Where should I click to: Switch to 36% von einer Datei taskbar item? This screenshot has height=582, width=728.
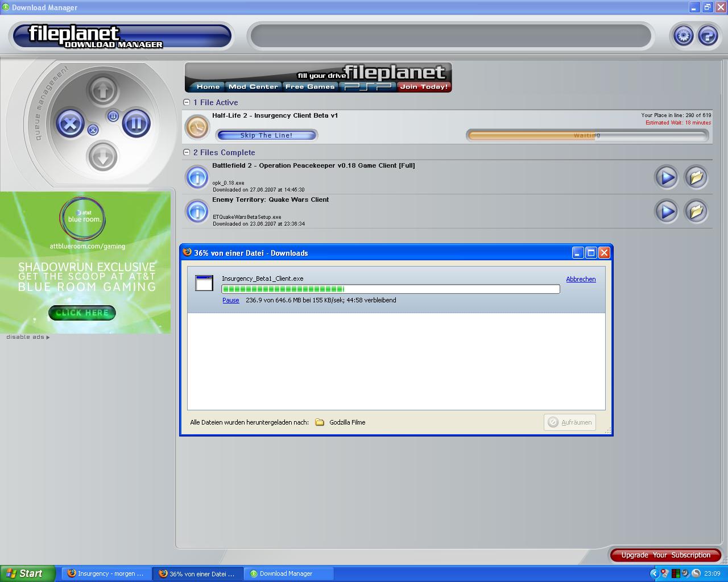(x=197, y=573)
